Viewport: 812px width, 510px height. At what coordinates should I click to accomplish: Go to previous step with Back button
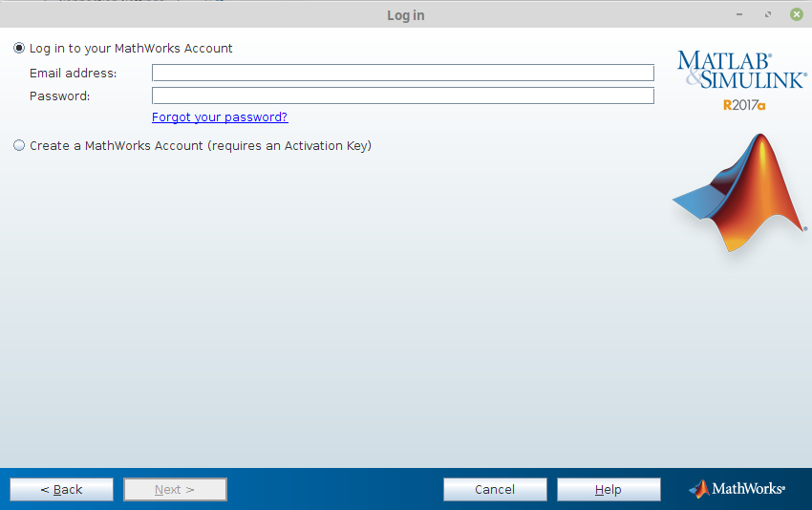click(x=61, y=489)
